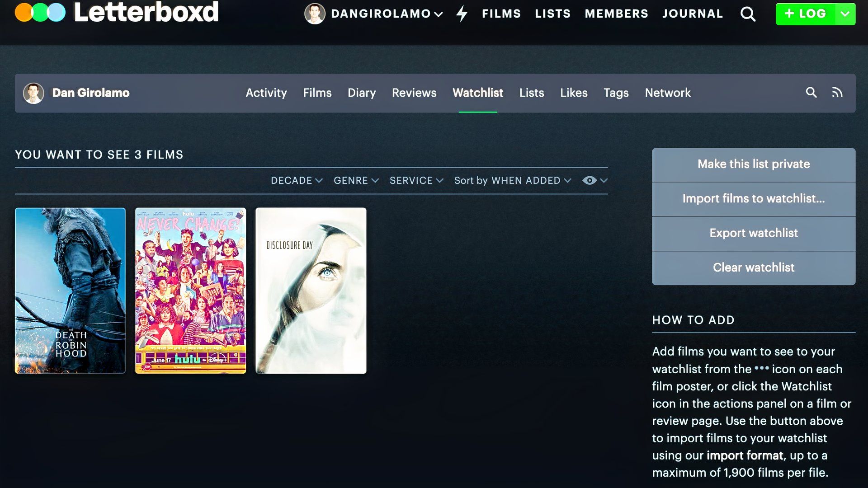The width and height of the screenshot is (868, 488).
Task: Open the FILMS menu in the header
Action: point(501,14)
